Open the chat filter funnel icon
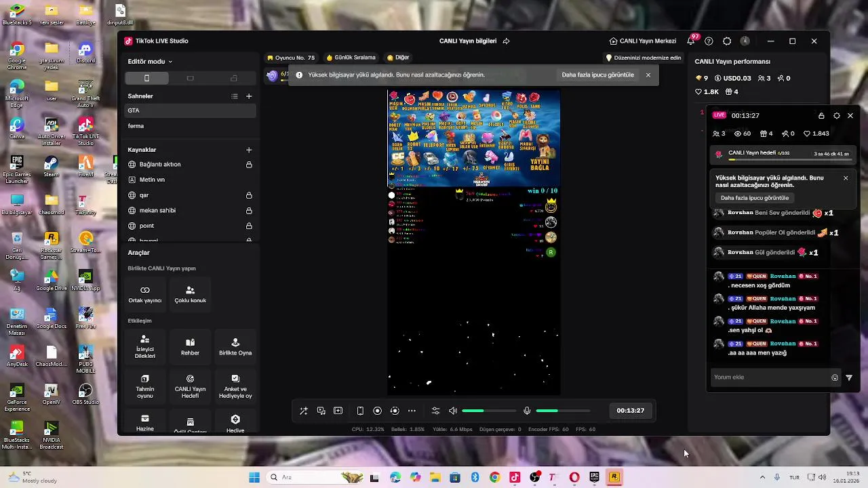The image size is (868, 488). 849,378
